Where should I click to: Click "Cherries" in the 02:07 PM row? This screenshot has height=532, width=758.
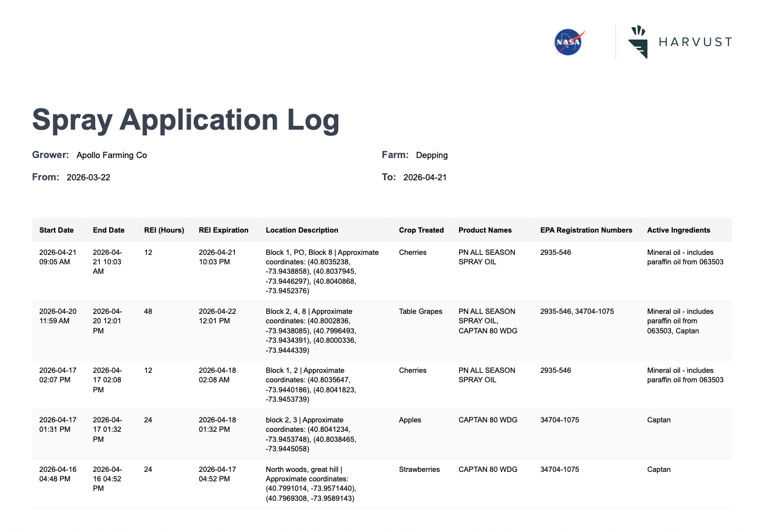point(413,371)
